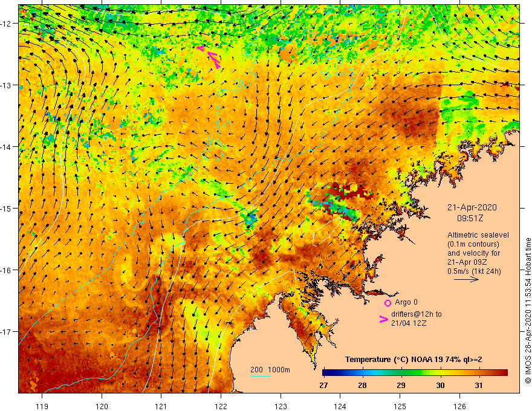Viewport: 532px width, 411px height.
Task: Click the '0.5m/s (1kt 24h)' label
Action: [474, 271]
